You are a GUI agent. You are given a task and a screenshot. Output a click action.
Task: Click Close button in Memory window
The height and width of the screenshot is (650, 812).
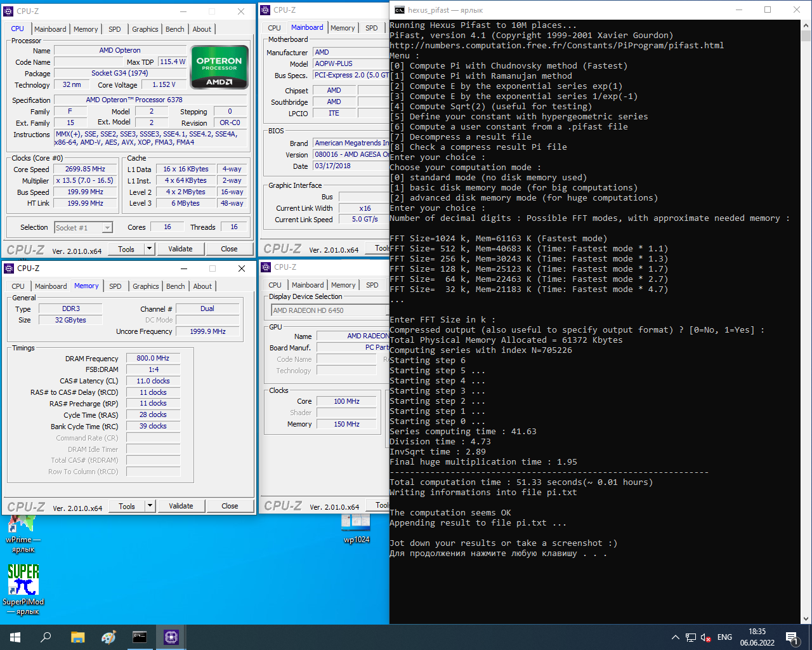[x=230, y=506]
